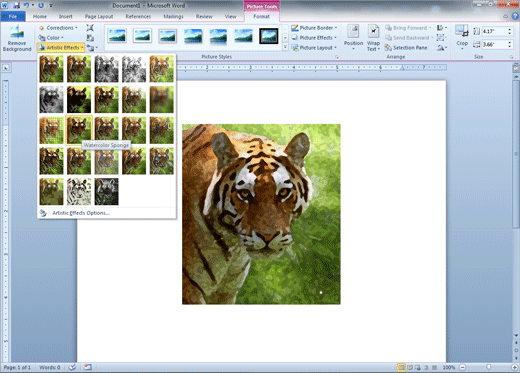Viewport: 520px width, 373px height.
Task: Click the shape height input field
Action: pos(494,31)
